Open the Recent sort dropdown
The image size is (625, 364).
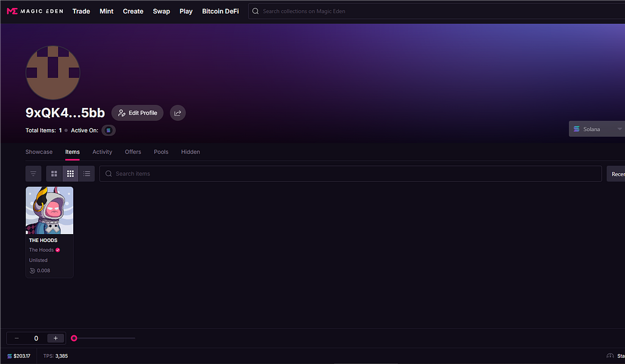point(616,174)
